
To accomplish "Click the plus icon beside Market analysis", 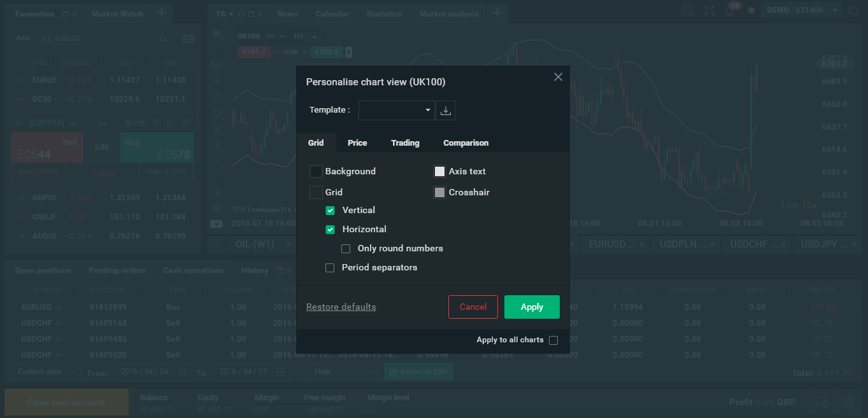I will 497,13.
